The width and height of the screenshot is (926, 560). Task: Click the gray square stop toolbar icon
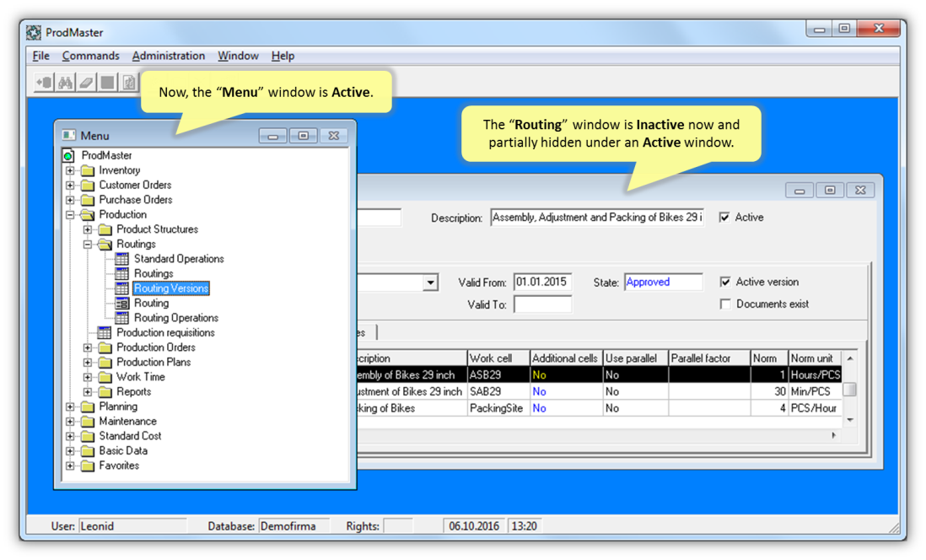(107, 82)
